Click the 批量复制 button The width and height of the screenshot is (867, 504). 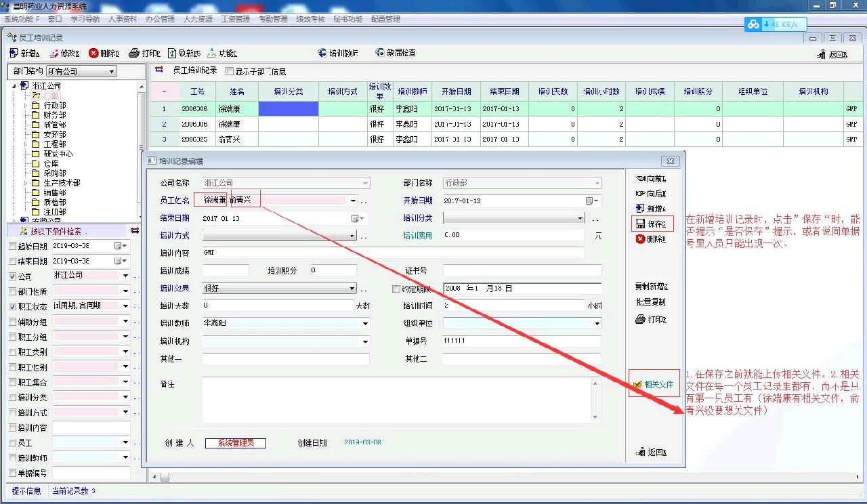point(650,301)
